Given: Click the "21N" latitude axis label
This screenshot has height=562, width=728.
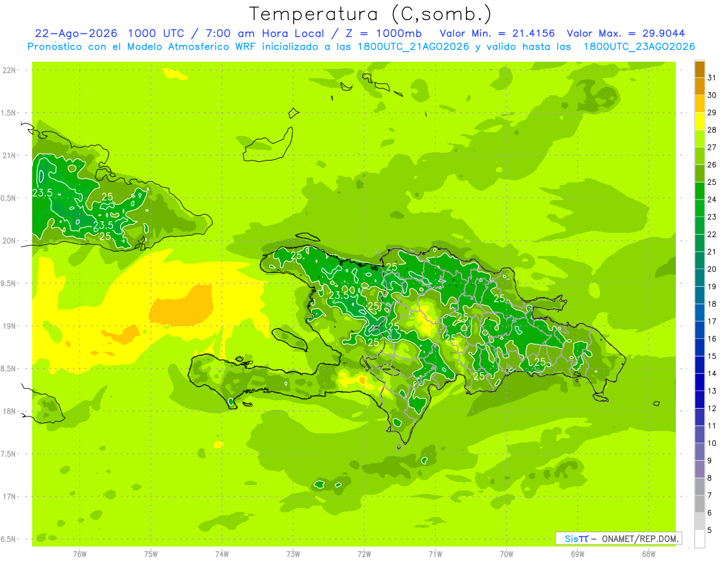Looking at the screenshot, I should (x=9, y=156).
